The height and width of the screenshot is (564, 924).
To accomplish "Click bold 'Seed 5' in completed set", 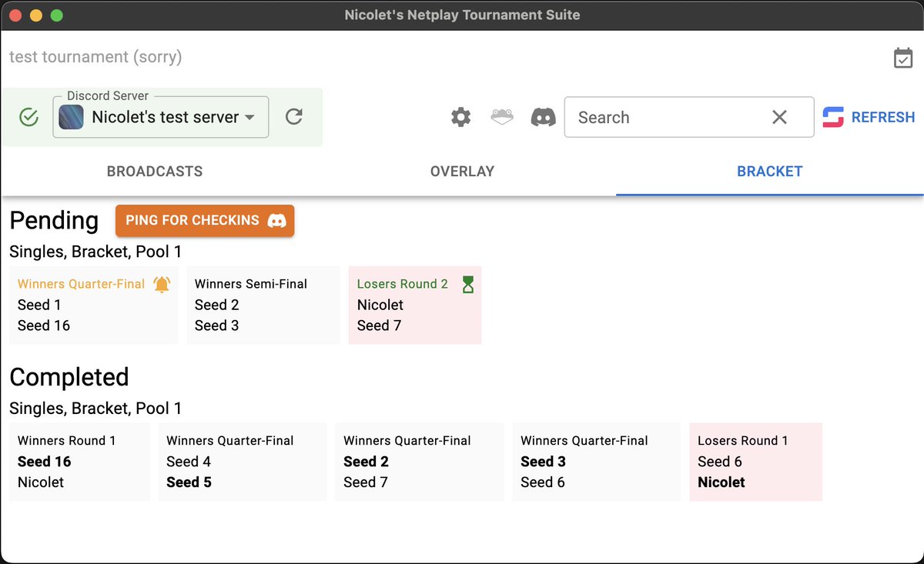I will click(x=189, y=482).
